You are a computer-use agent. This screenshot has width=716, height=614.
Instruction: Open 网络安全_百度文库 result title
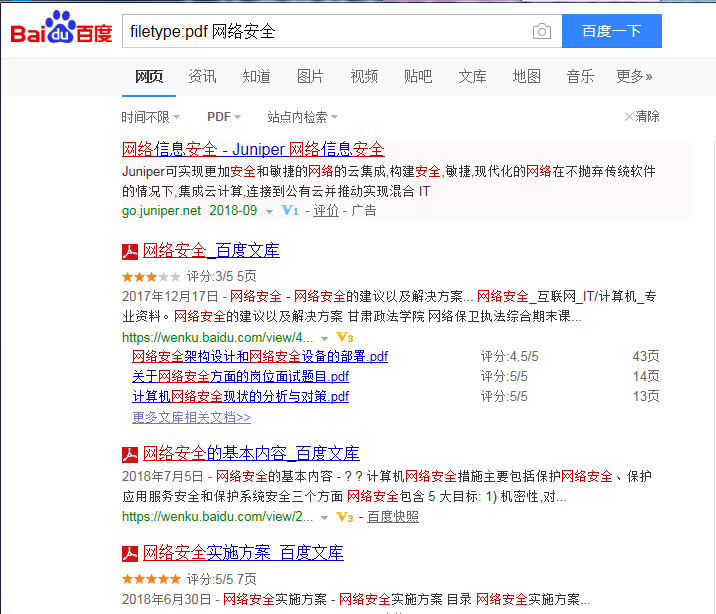pos(211,251)
